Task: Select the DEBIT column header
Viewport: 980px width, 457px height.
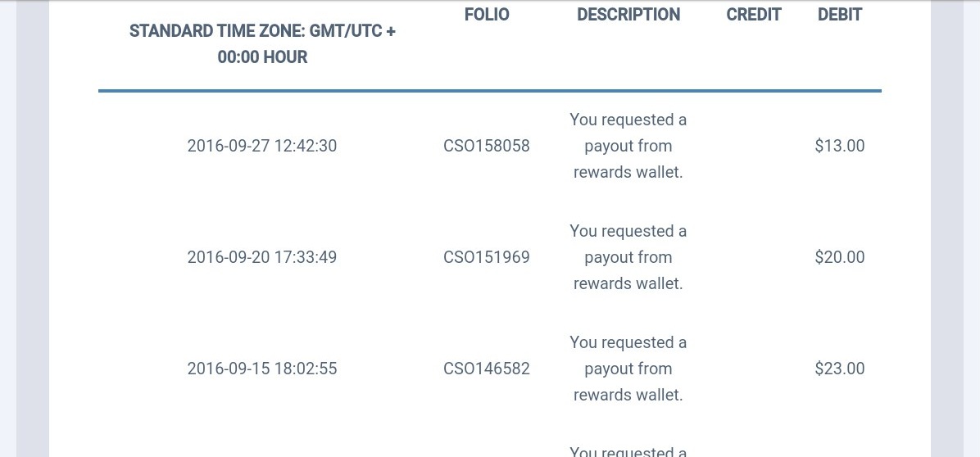Action: pyautogui.click(x=840, y=15)
